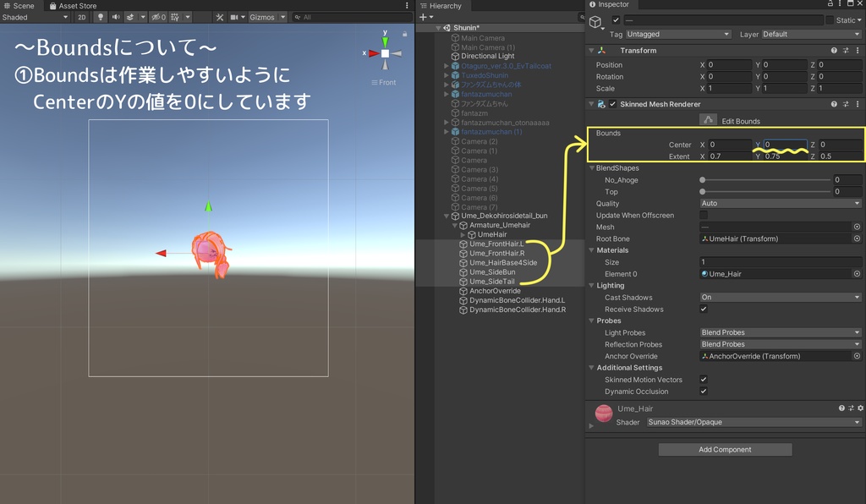Click the Add Component button
The width and height of the screenshot is (866, 504).
pos(725,449)
